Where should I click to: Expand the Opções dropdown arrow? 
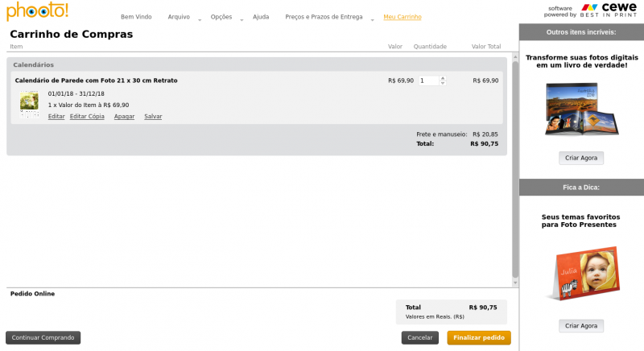pos(242,19)
